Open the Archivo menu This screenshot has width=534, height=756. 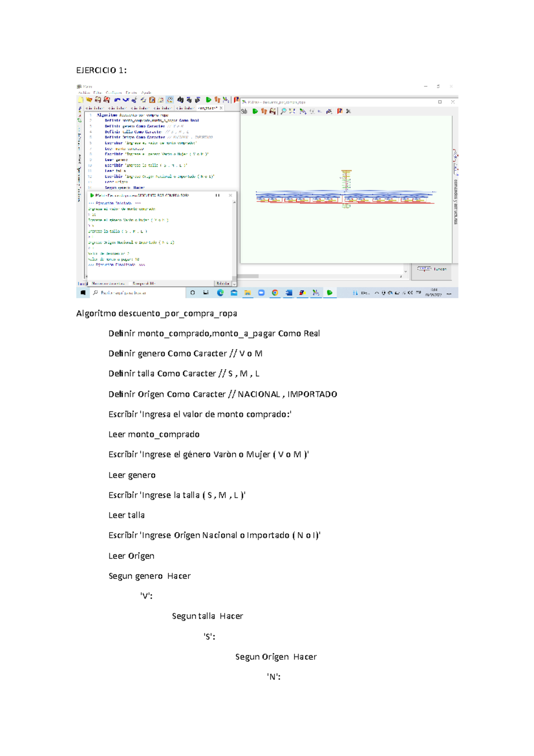[x=84, y=93]
